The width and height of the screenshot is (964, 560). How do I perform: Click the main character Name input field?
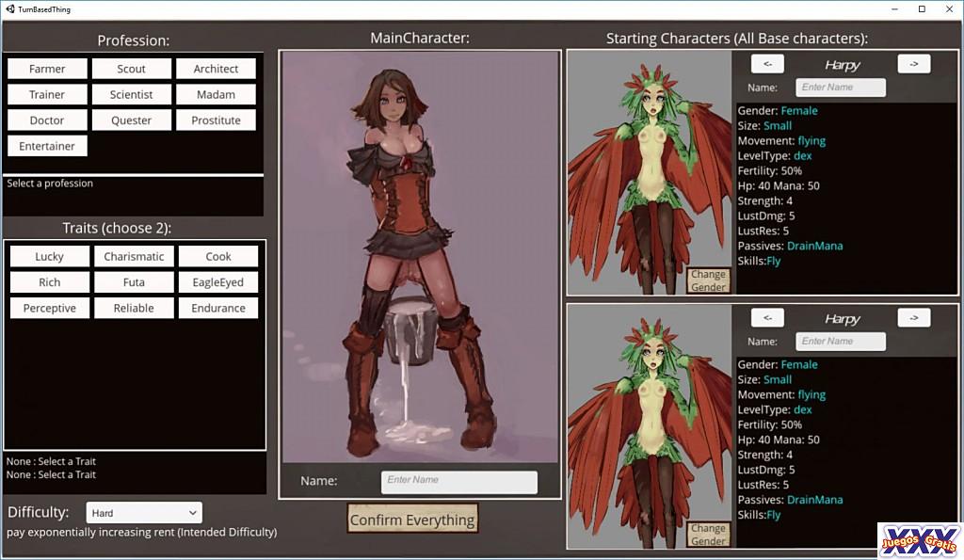coord(458,481)
